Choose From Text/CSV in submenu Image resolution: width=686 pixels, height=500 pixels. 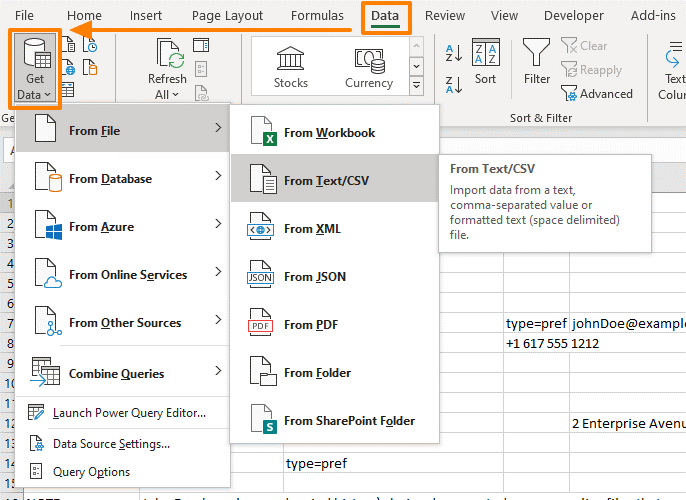(x=335, y=180)
